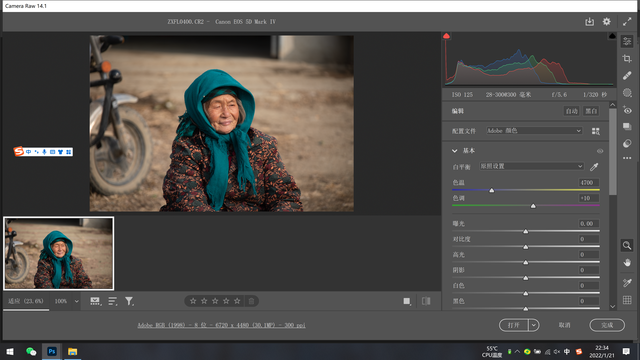Screen dimensions: 640x360
Task: Click the 自动 auto button
Action: coord(571,111)
